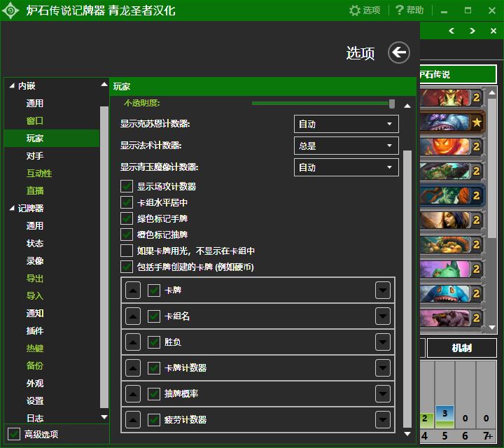Select the star legendary card in deck list
504x448 pixels.
pos(451,122)
